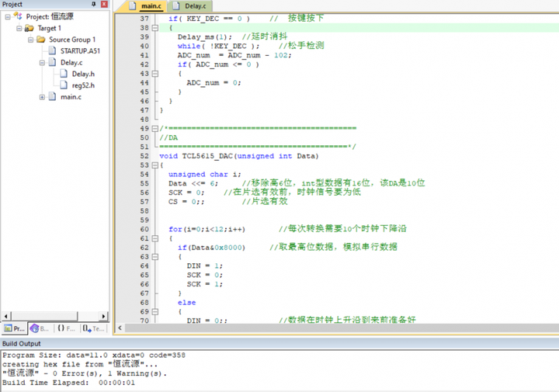
Task: Click 'DIN = 1;' on line 64
Action: click(205, 265)
